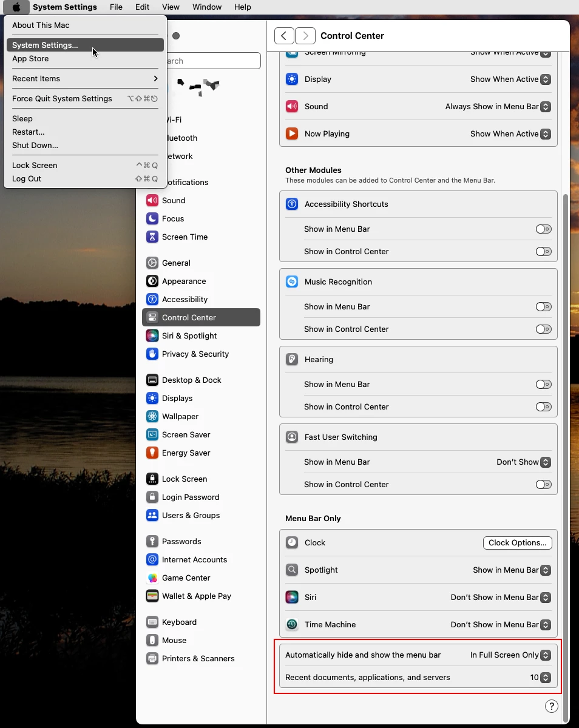The width and height of the screenshot is (579, 728).
Task: Open Display Show When Active dropdown
Action: tap(510, 79)
